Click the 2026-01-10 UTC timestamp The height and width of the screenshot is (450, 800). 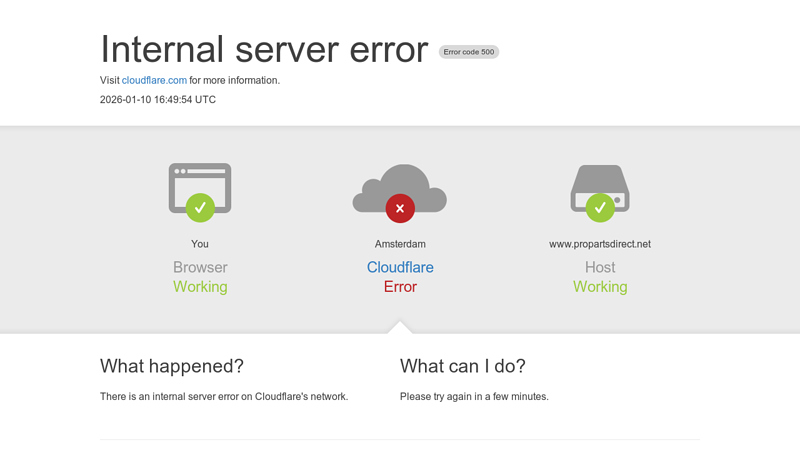pyautogui.click(x=158, y=99)
